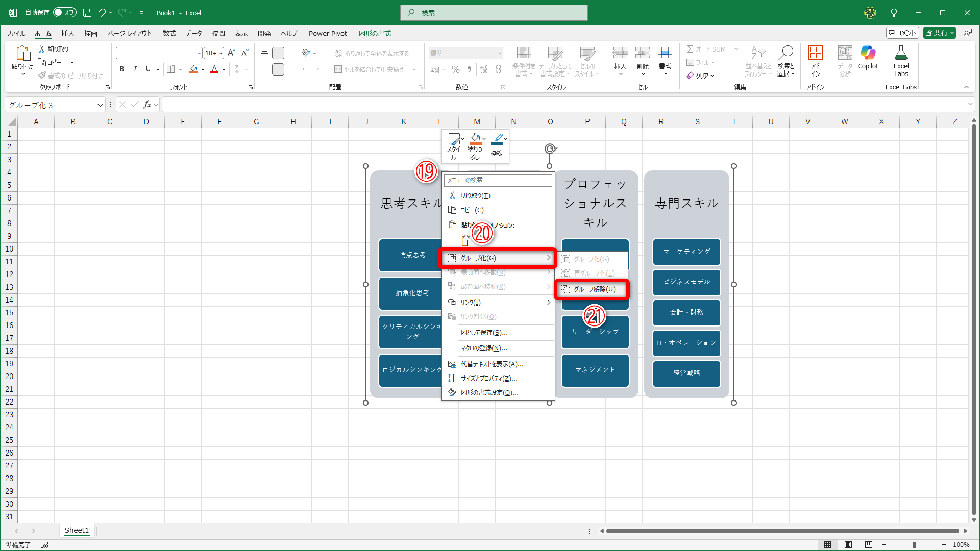This screenshot has width=980, height=551.
Task: Click the Save icon in title bar
Action: pos(87,12)
